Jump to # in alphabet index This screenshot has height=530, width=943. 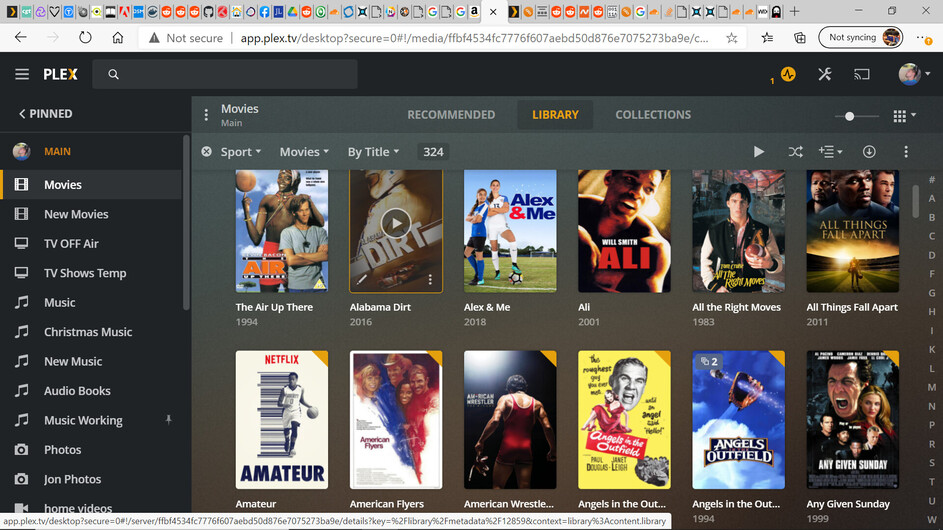click(x=932, y=179)
